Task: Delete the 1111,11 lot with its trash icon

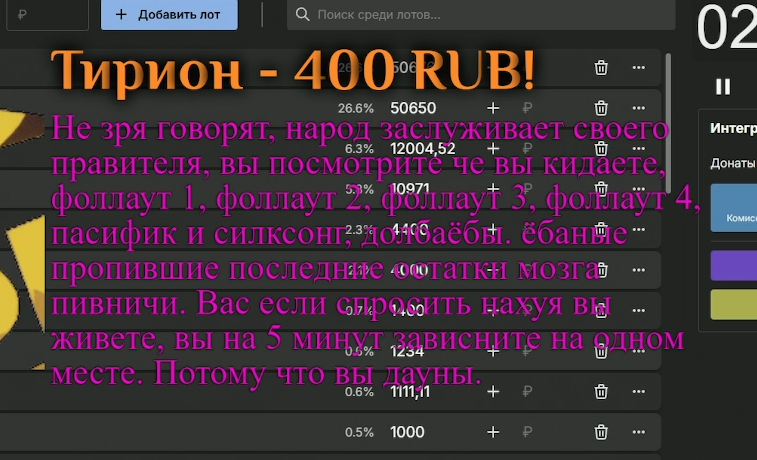Action: 601,391
